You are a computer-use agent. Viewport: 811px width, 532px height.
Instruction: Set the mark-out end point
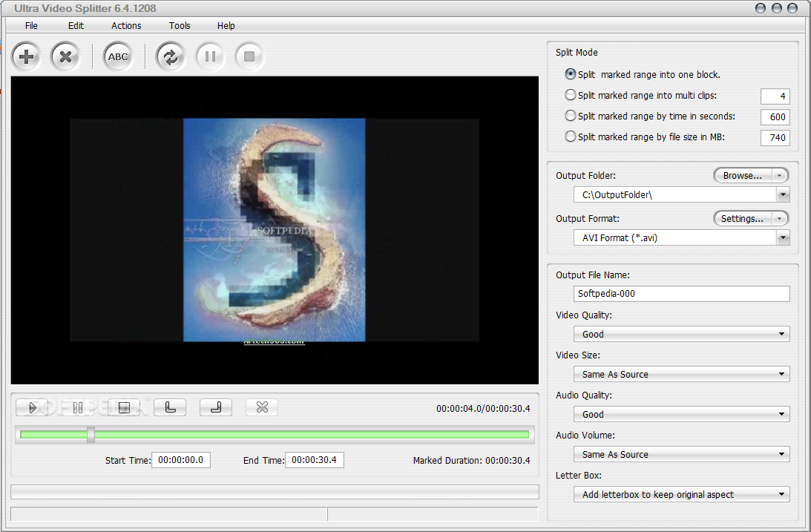pos(216,408)
